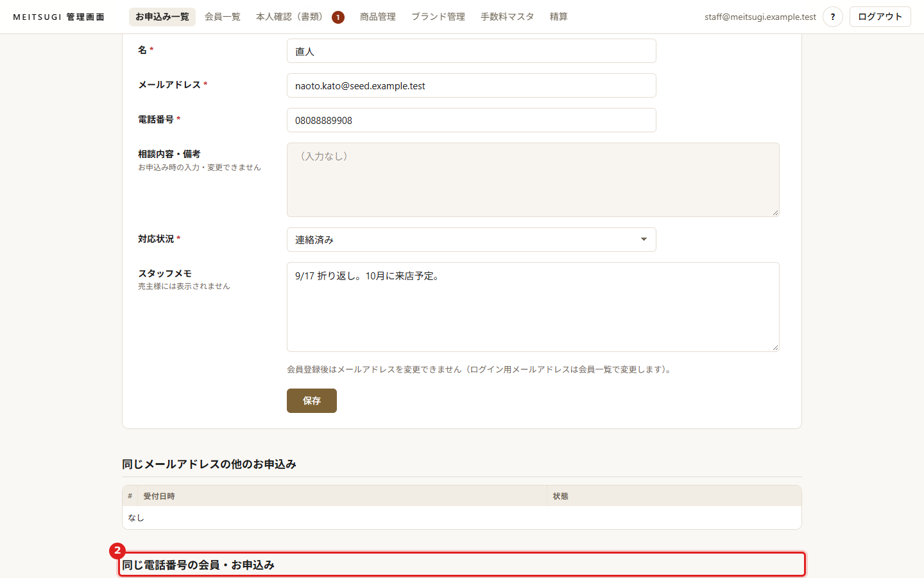Open the 手数料マスタ tab
The image size is (924, 578).
(508, 17)
